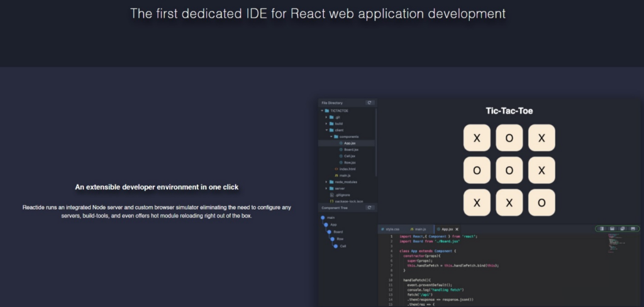Collapse the client folder arrow

326,130
